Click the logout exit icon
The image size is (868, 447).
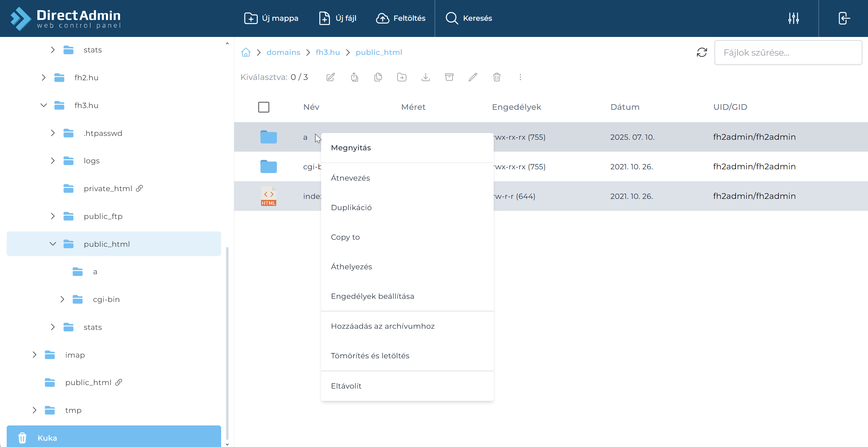[844, 18]
